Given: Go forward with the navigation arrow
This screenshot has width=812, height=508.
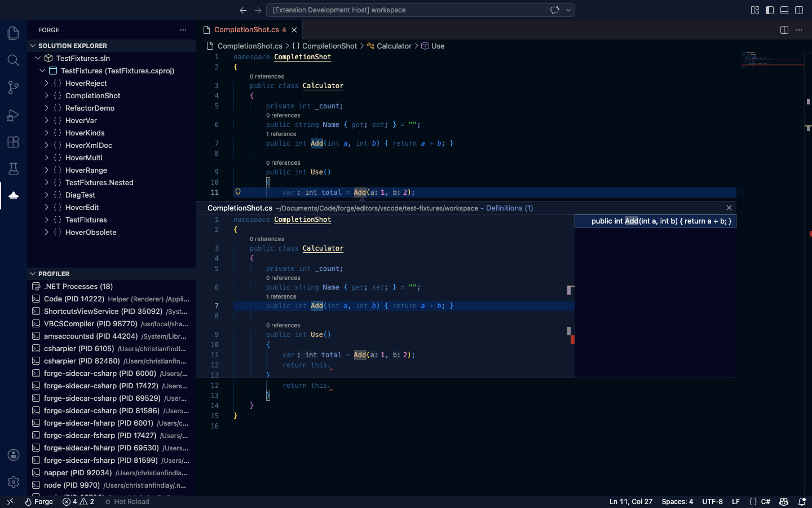Looking at the screenshot, I should click(x=258, y=10).
